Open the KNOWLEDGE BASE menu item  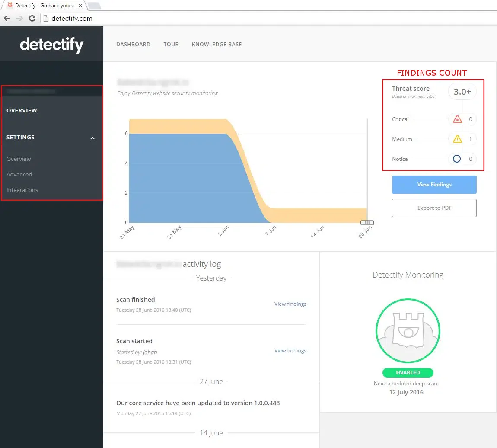pos(217,44)
